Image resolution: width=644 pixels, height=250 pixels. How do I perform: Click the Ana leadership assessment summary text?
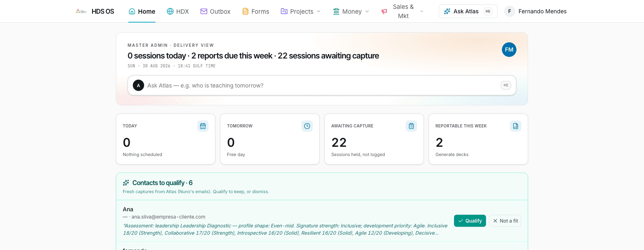pos(285,229)
